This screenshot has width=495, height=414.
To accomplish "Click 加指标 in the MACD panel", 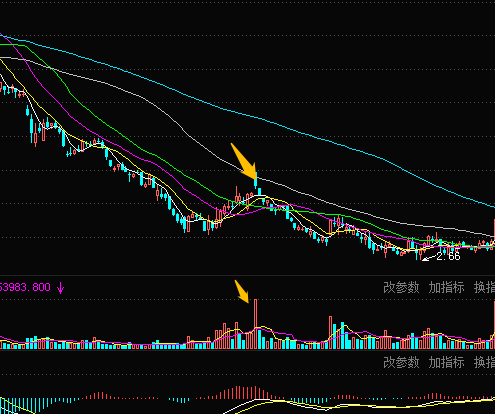I will tap(446, 362).
